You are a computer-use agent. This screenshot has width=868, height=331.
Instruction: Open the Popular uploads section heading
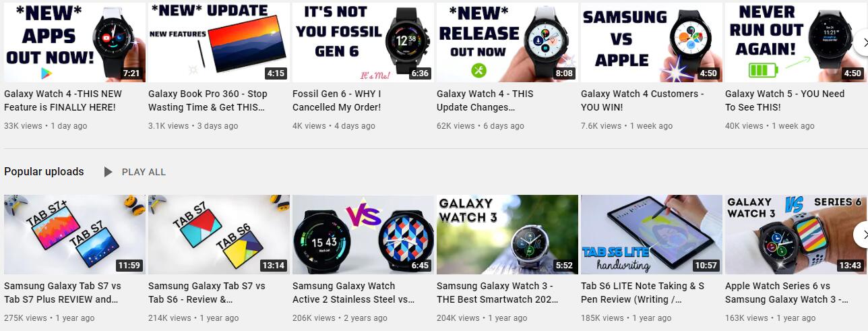click(x=44, y=172)
